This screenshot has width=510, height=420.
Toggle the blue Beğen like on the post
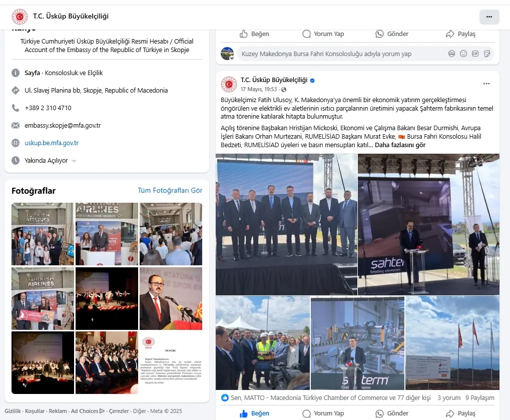(254, 413)
